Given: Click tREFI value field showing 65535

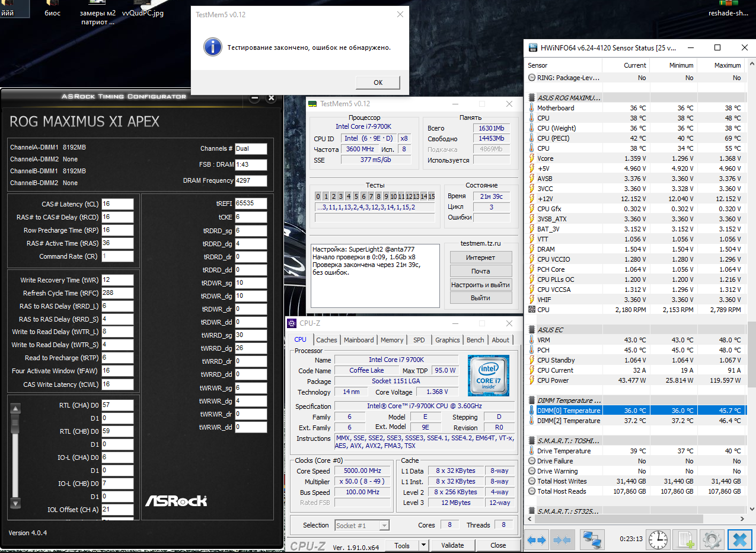Looking at the screenshot, I should click(251, 204).
